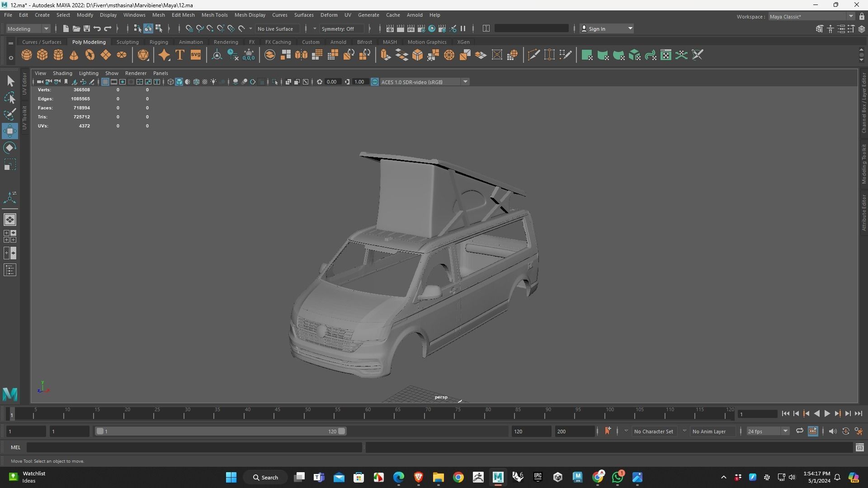Click the Redo arrow icon
The width and height of the screenshot is (868, 488).
108,28
